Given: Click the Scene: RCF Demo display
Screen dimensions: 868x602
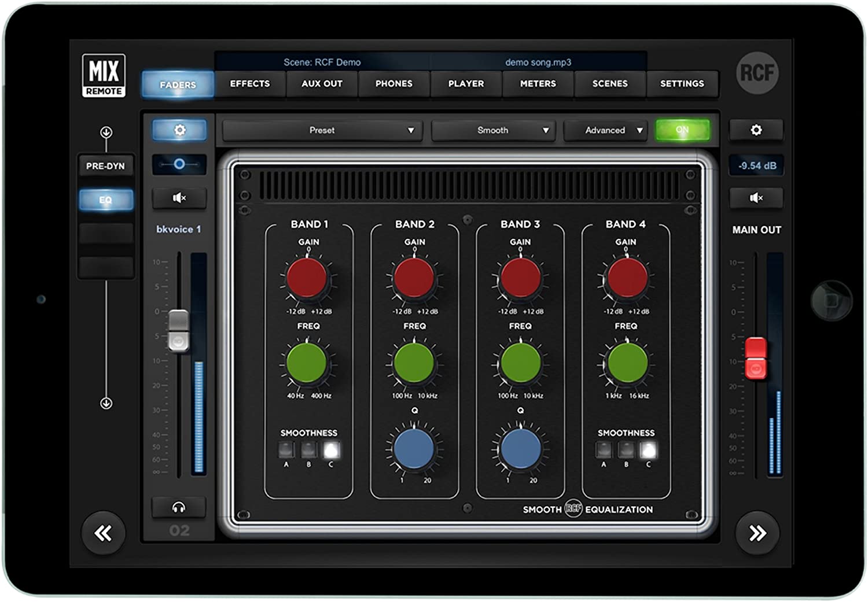Looking at the screenshot, I should 322,62.
